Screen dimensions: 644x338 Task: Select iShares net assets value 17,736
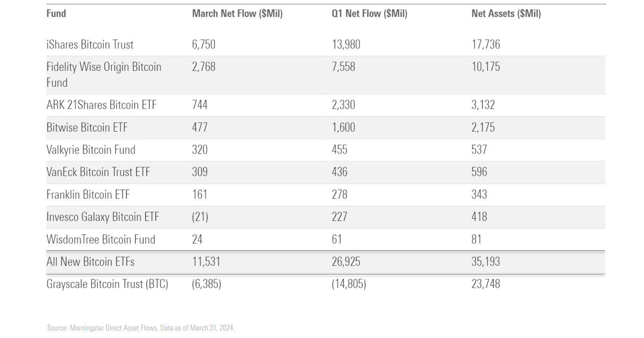[486, 44]
